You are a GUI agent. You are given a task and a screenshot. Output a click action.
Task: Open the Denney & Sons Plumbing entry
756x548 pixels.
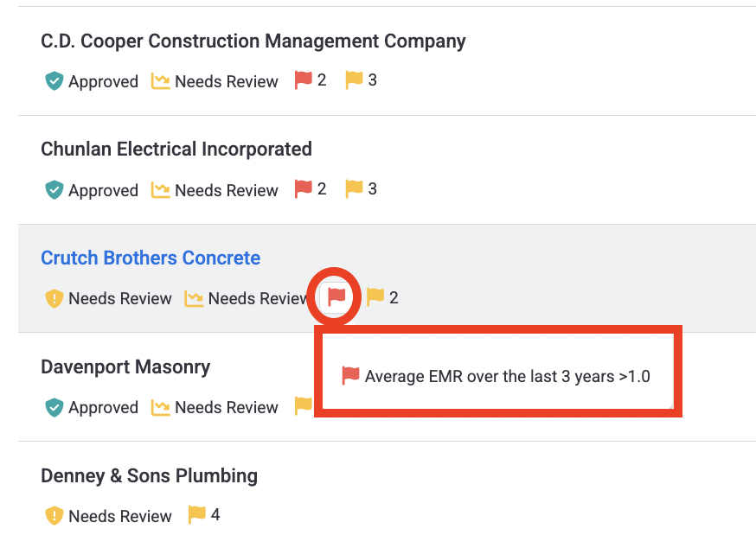tap(149, 475)
